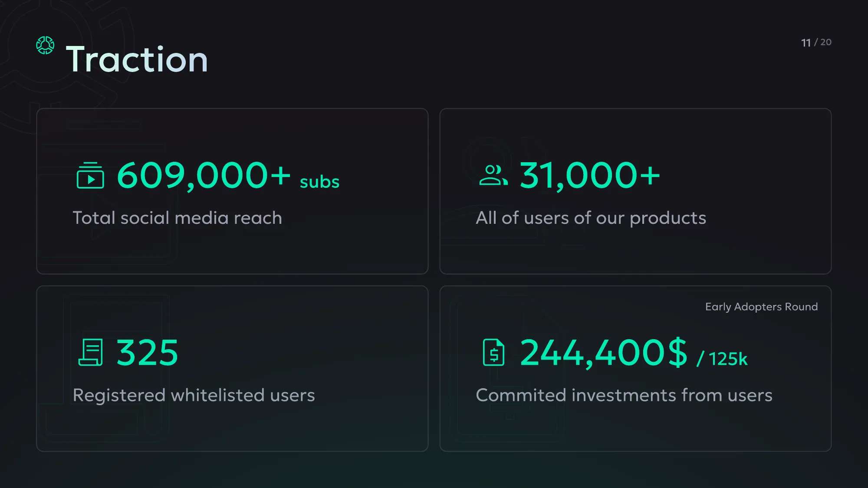Click the receipt document icon beside 325
868x488 pixels.
90,352
